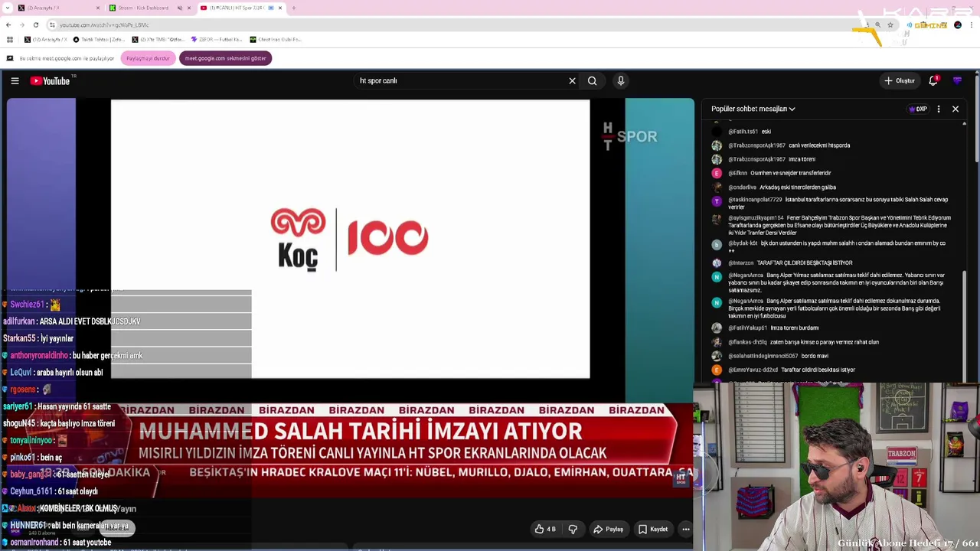Start voice search with the microphone icon
The height and width of the screenshot is (551, 980).
[x=621, y=80]
